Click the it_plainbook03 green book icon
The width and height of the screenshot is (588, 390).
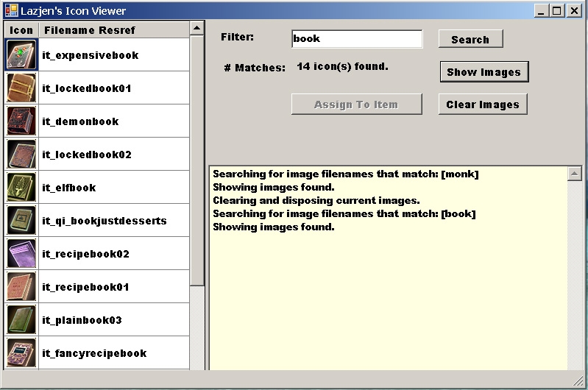point(21,320)
